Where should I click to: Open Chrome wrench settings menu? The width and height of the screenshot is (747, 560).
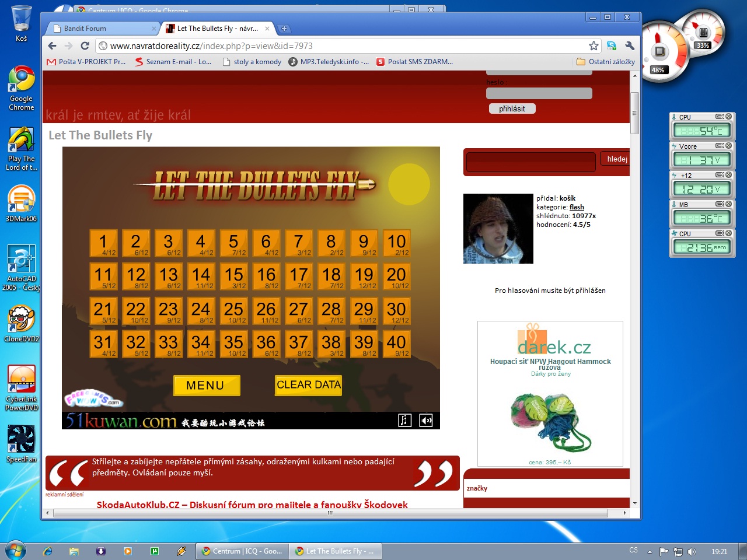tap(630, 45)
